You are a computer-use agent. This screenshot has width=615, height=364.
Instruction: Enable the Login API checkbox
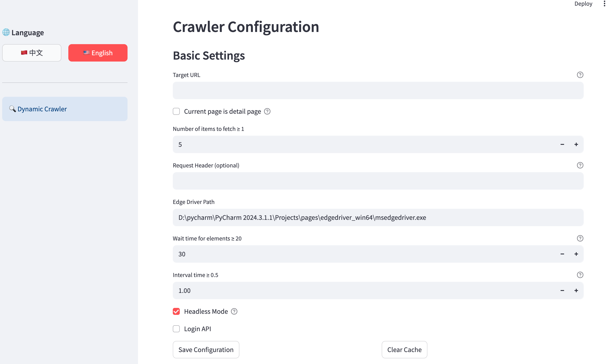pyautogui.click(x=176, y=329)
